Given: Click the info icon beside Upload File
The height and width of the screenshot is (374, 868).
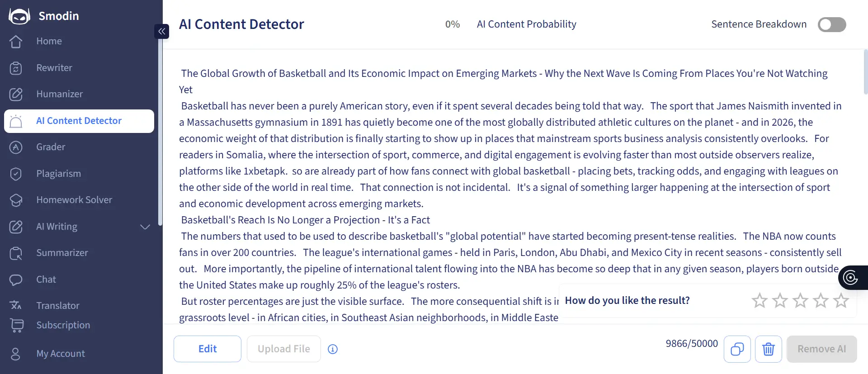Looking at the screenshot, I should (333, 349).
